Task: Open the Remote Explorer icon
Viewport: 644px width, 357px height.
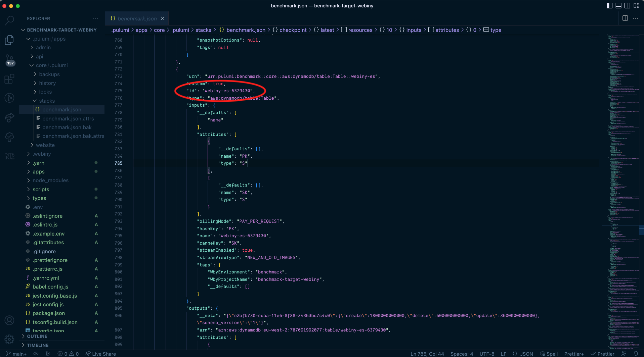Action: pos(9,118)
